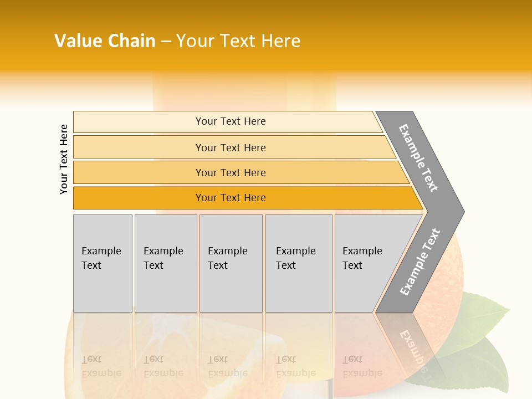The image size is (532, 399).
Task: Select the second 'Your Text Here' bar
Action: (230, 147)
